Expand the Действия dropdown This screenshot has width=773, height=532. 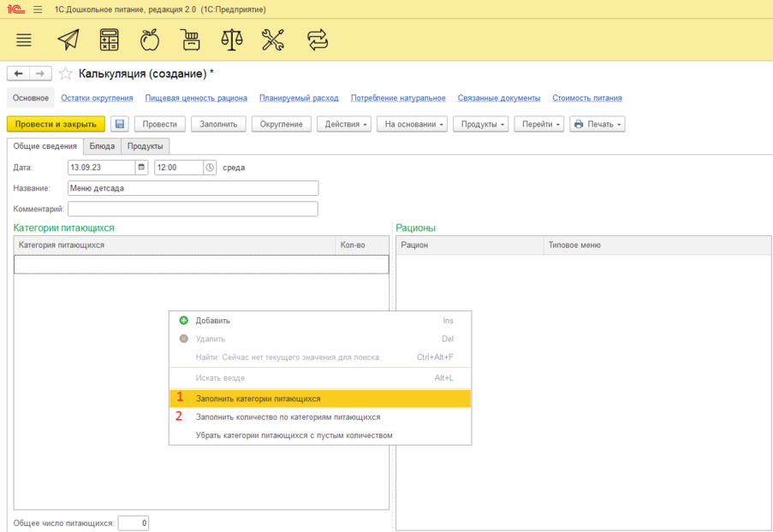347,124
